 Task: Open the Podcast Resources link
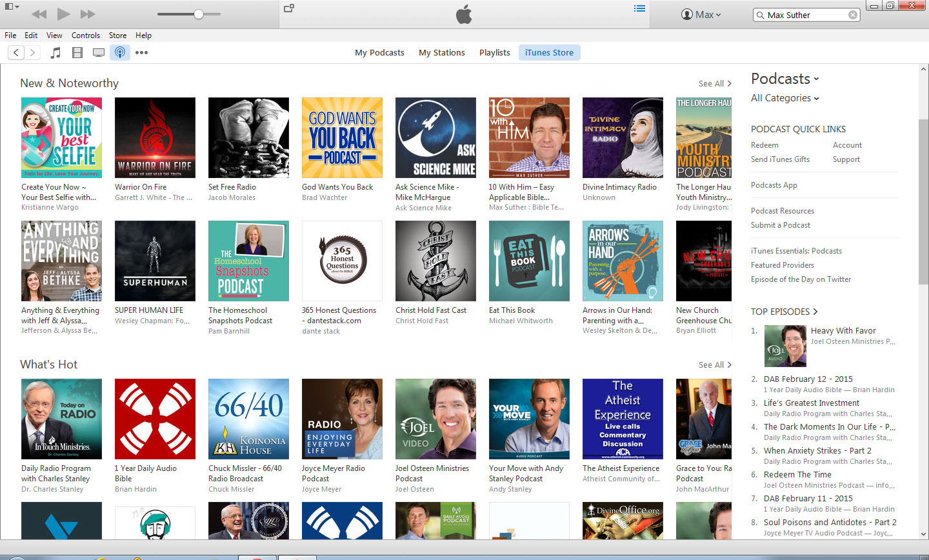point(783,211)
